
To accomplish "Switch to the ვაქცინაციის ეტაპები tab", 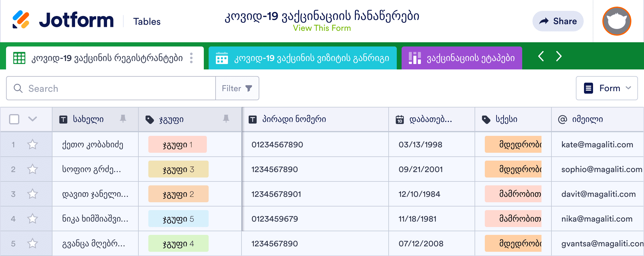I will tap(462, 58).
